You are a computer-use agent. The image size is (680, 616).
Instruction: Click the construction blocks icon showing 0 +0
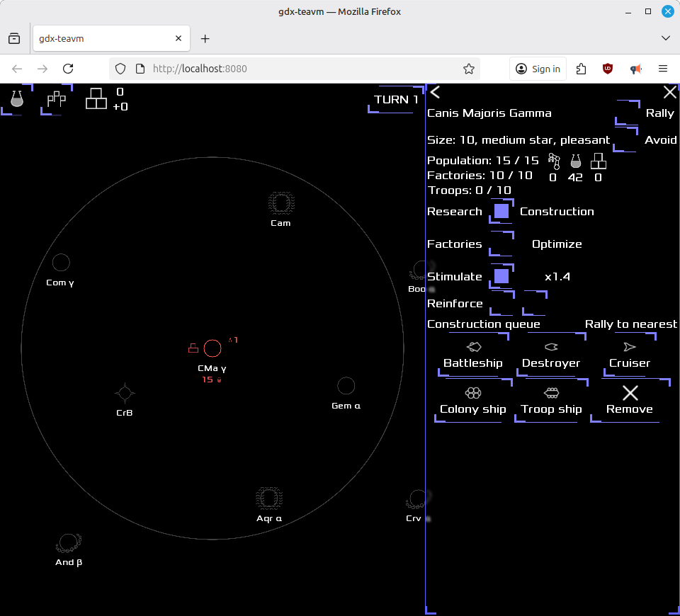[x=96, y=99]
